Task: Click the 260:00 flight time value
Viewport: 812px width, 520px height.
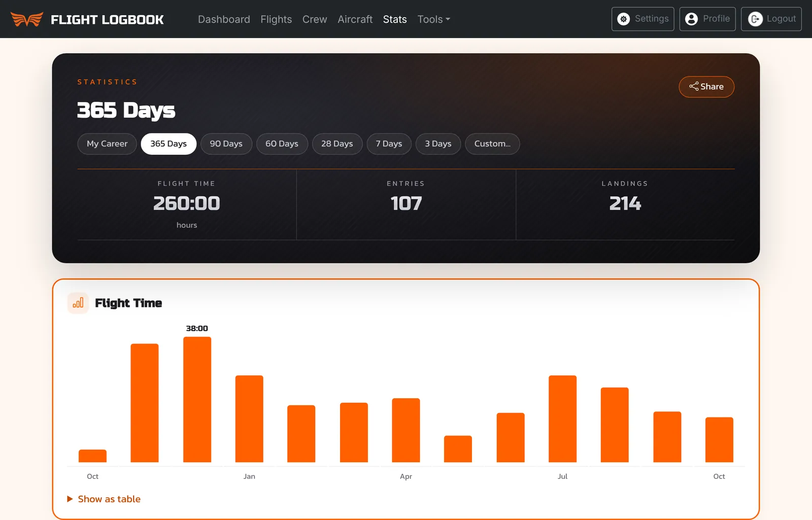Action: pos(187,203)
